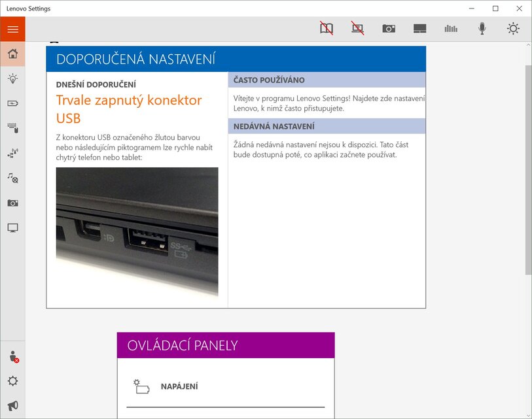Viewport: 532px width, 419px height.
Task: Open the orange hamburger navigation menu
Action: pyautogui.click(x=12, y=29)
